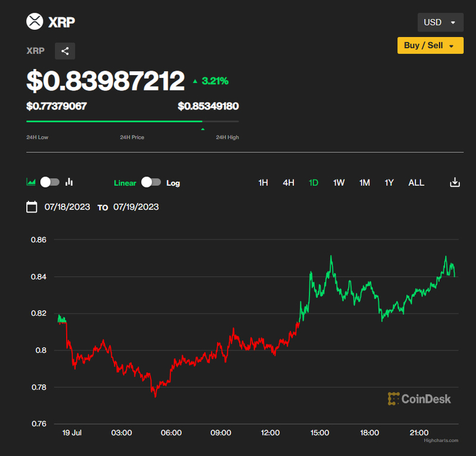Open the calendar date picker icon
The image size is (476, 456).
coord(32,207)
